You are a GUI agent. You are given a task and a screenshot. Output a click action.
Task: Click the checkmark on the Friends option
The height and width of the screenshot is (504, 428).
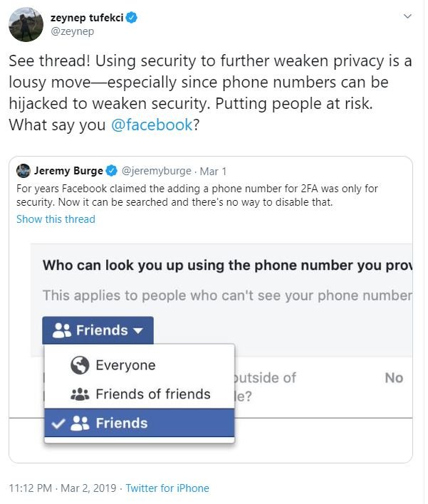pyautogui.click(x=59, y=424)
